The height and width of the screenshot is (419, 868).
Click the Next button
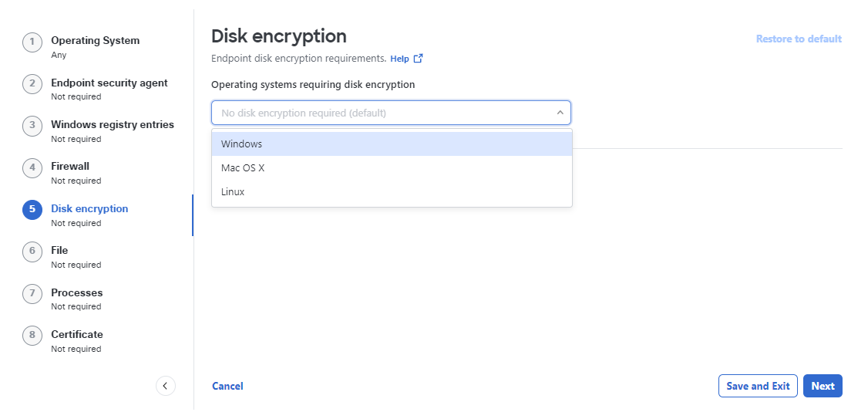click(x=823, y=387)
